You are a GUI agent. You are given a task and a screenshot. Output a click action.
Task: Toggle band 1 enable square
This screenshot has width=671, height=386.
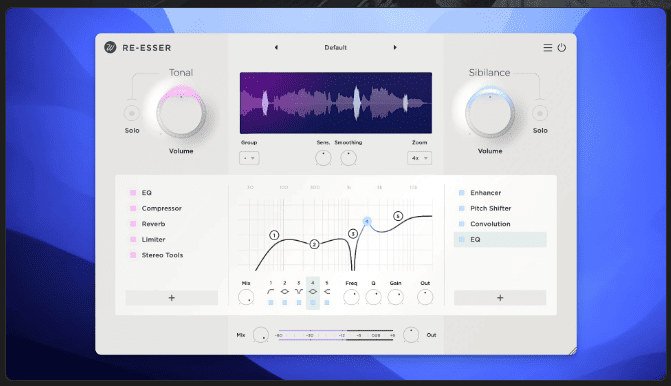point(270,303)
